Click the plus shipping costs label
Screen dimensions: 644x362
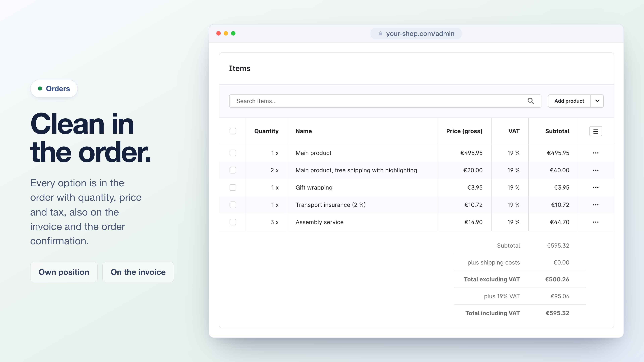pos(494,262)
